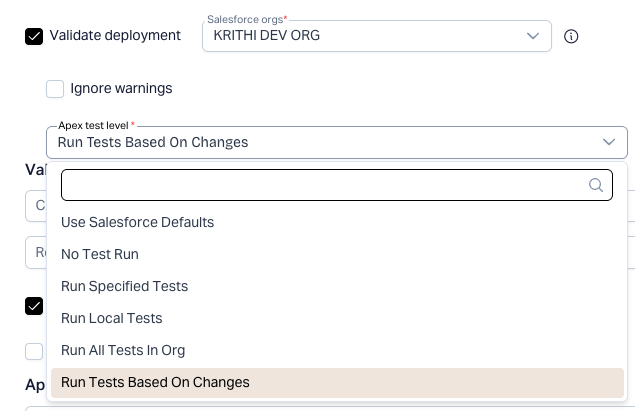Viewport: 635px width, 411px height.
Task: Choose Run All Tests In Org
Action: pyautogui.click(x=123, y=350)
